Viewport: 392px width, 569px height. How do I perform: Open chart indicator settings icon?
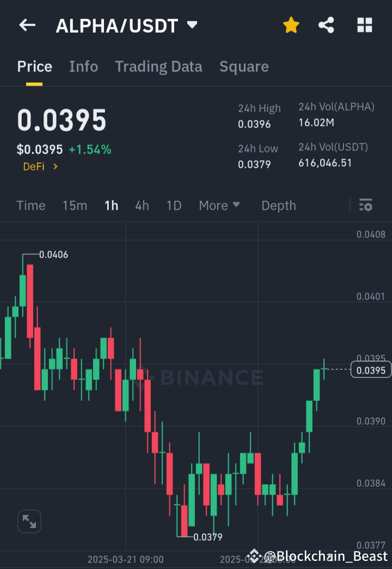(x=366, y=205)
